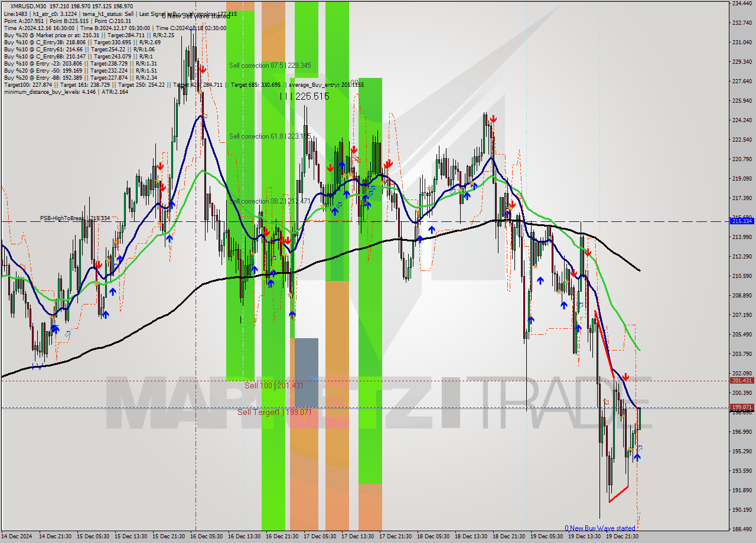Viewport: 756px width, 543px height.
Task: Select the 227.640 price axis label
Action: click(742, 81)
